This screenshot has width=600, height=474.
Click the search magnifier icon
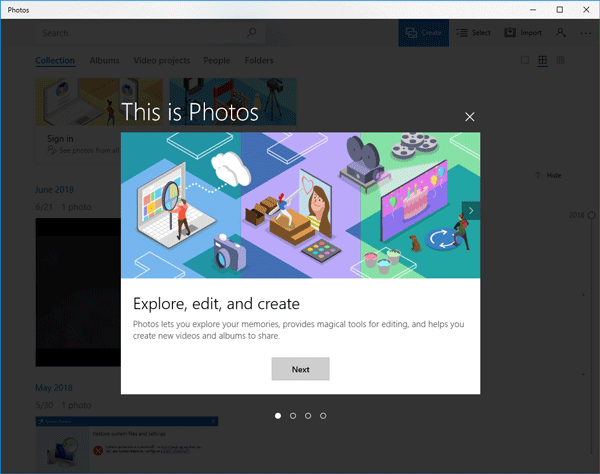click(x=251, y=33)
